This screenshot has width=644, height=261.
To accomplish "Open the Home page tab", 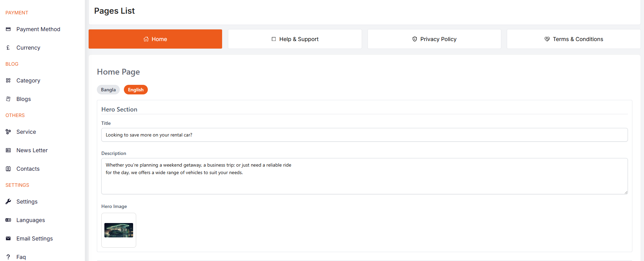I will (x=155, y=39).
